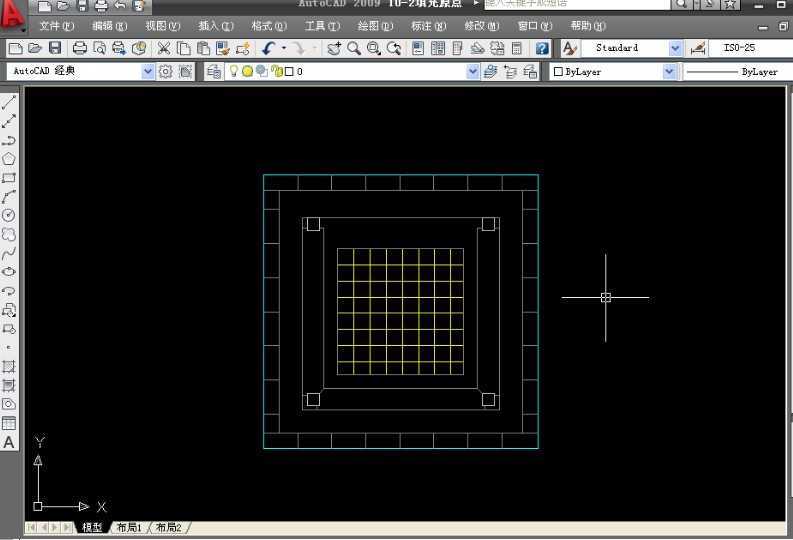Click the ByLayer color swatch box
The image size is (793, 540).
(x=558, y=72)
